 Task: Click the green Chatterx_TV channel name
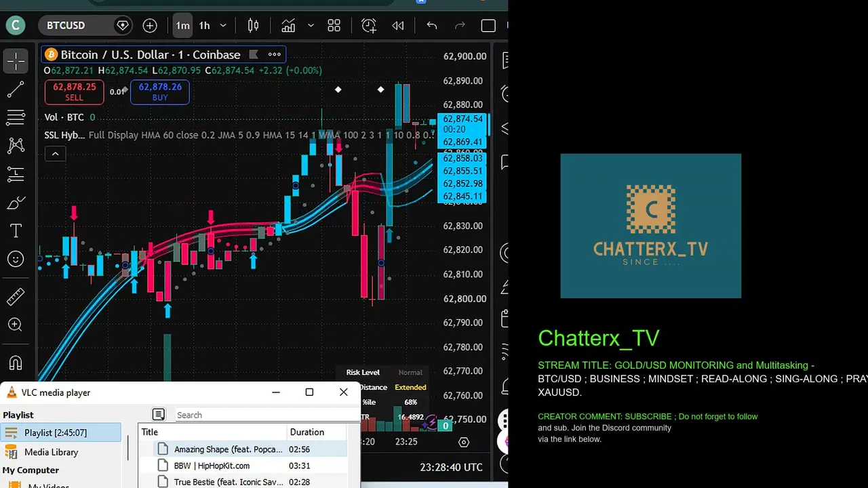[x=598, y=338]
